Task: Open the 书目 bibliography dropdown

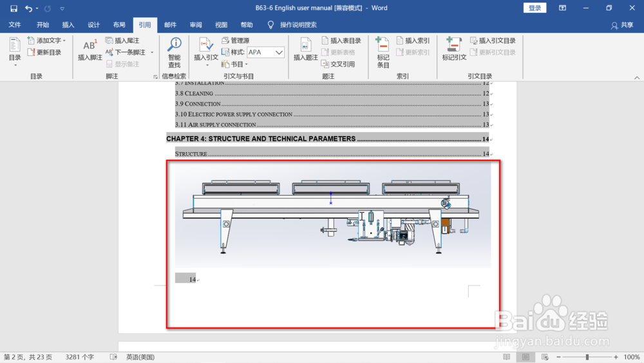Action: (234, 64)
